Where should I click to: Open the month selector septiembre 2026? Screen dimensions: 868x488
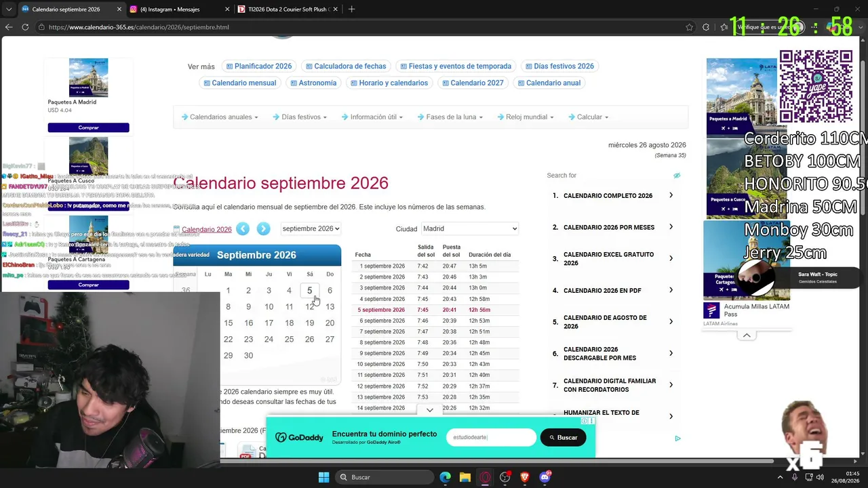(x=311, y=228)
